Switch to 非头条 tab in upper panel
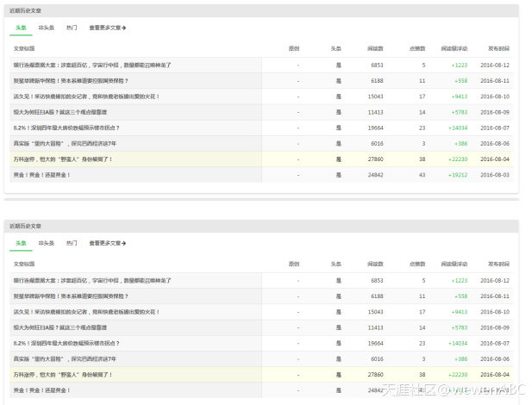Viewport: 532px width, 405px height. coord(47,28)
